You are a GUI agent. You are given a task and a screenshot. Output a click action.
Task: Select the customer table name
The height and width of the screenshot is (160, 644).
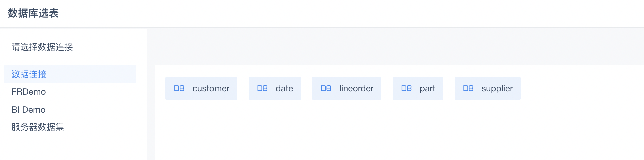211,88
